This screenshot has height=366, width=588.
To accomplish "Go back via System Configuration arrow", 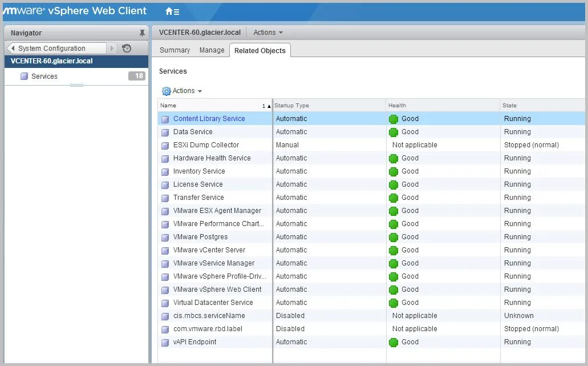I will point(13,48).
